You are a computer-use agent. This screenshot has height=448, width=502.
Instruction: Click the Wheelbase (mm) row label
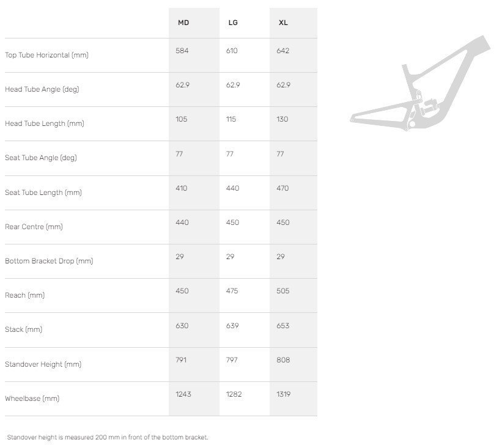[x=32, y=398]
